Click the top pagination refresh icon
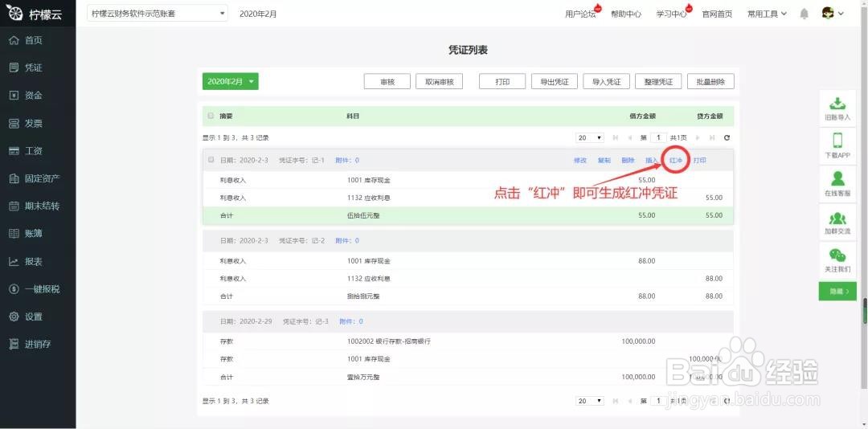Image resolution: width=868 pixels, height=429 pixels. click(x=727, y=138)
